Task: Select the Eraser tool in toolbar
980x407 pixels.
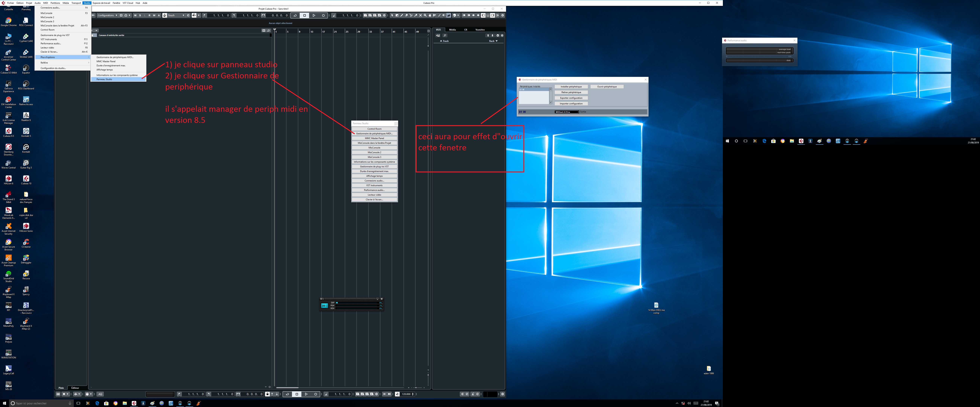Action: (x=406, y=15)
